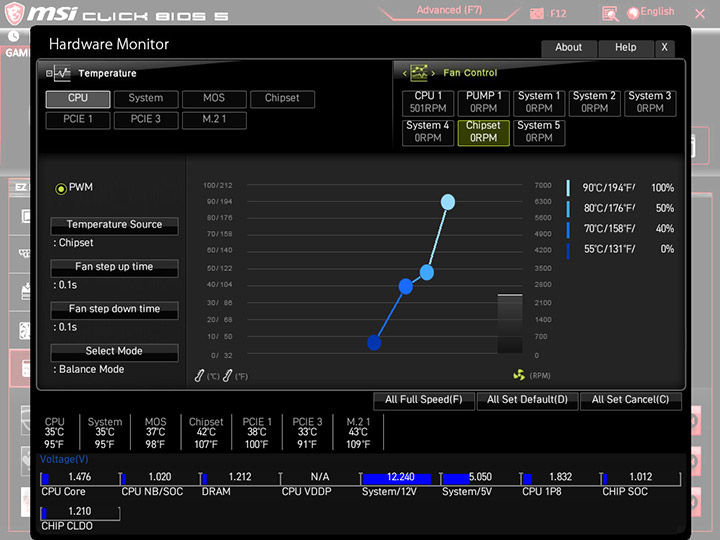Click the M.2 1 43°C temperature reading
Viewport: 720px width, 540px height.
tap(358, 433)
